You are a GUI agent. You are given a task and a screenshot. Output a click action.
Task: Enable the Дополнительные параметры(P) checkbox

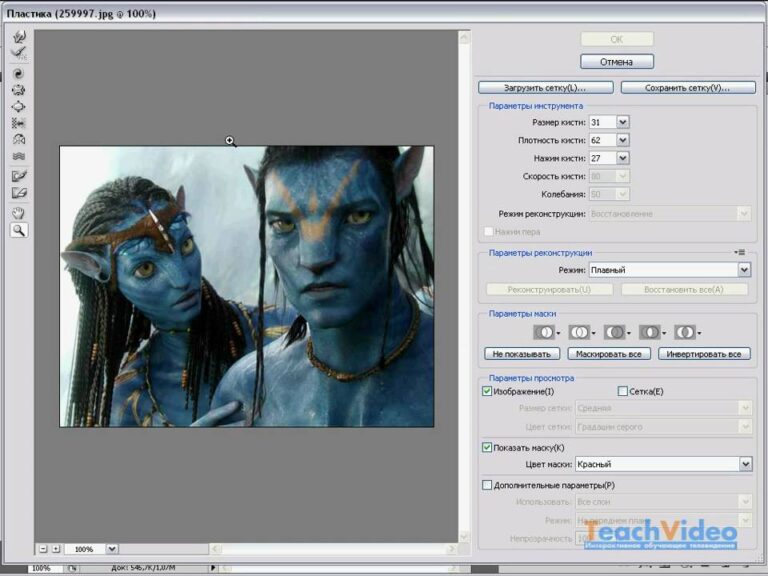click(x=487, y=485)
